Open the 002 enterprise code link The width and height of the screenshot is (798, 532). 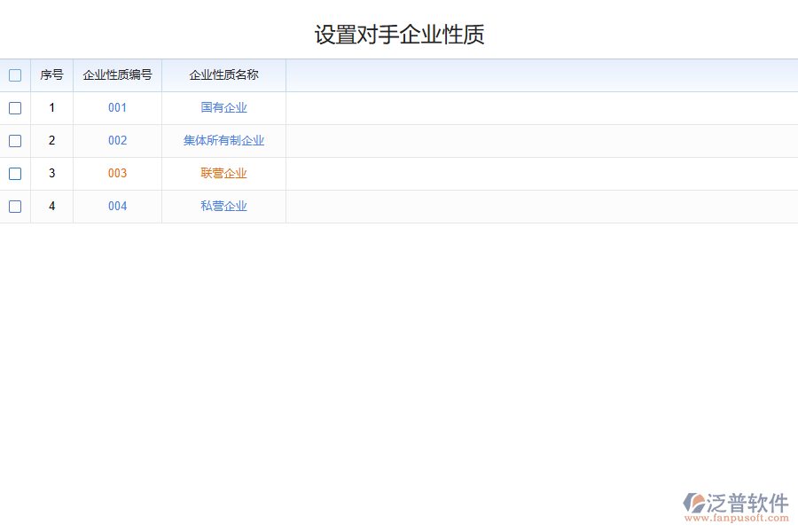[x=117, y=141]
